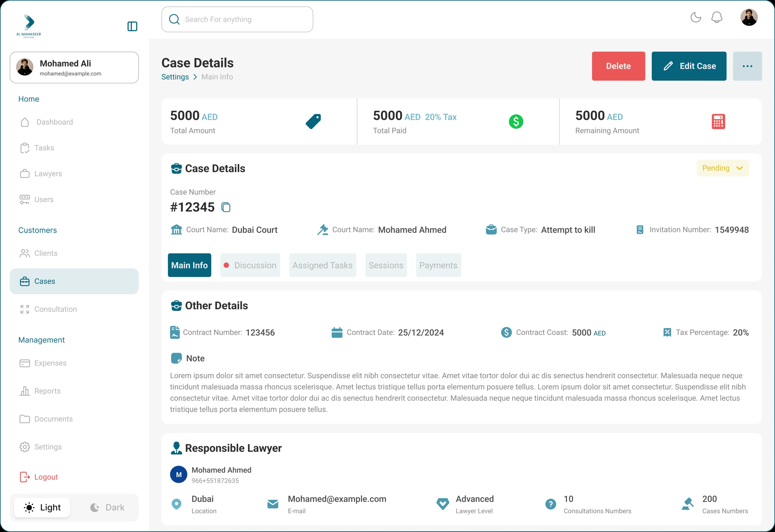
Task: Click the contract number 123456
Action: point(260,332)
